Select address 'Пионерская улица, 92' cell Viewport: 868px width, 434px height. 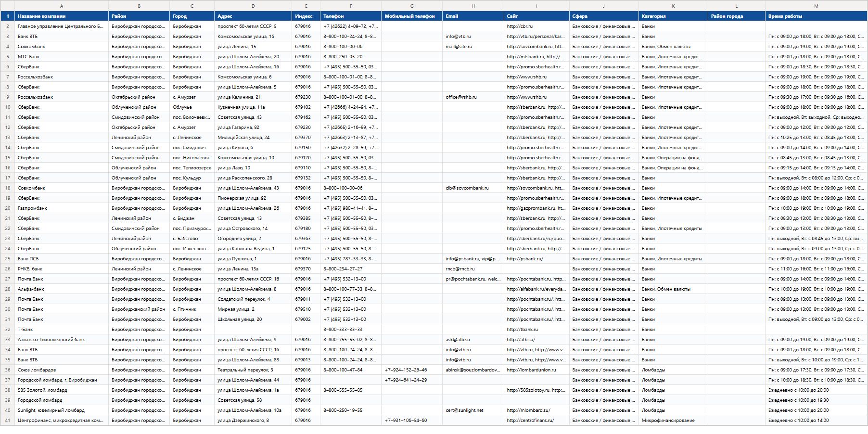(x=253, y=198)
